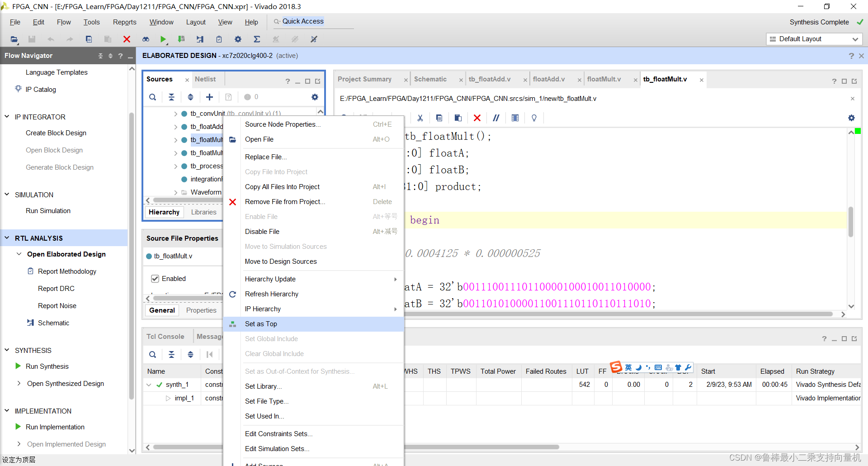The image size is (868, 466).
Task: Collapse the IP INTEGRATOR section
Action: click(x=7, y=117)
